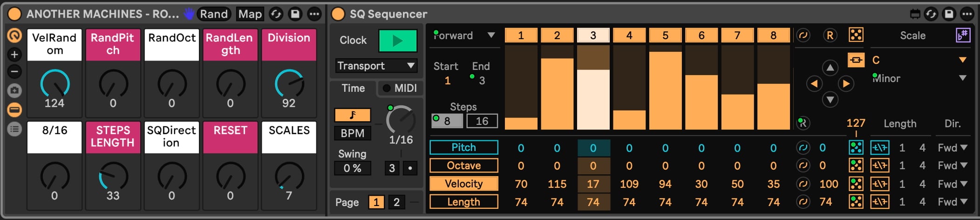The width and height of the screenshot is (980, 220).
Task: Switch to the MIDI tab
Action: [x=400, y=88]
